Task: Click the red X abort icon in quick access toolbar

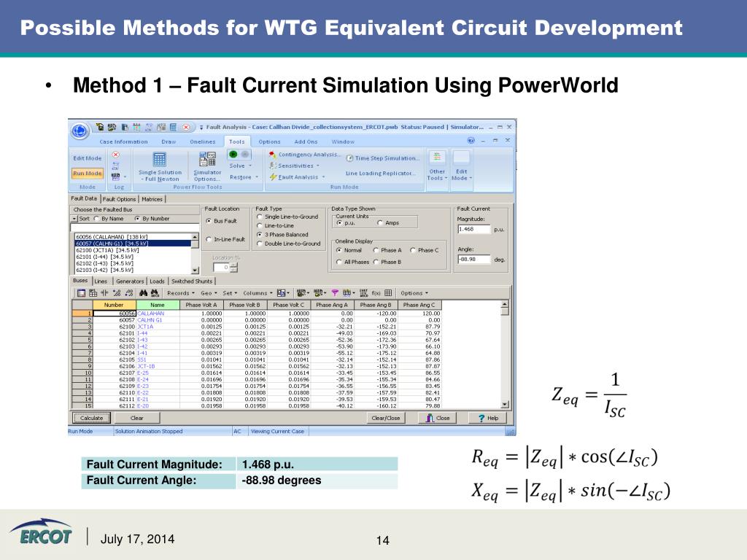Action: click(x=186, y=127)
